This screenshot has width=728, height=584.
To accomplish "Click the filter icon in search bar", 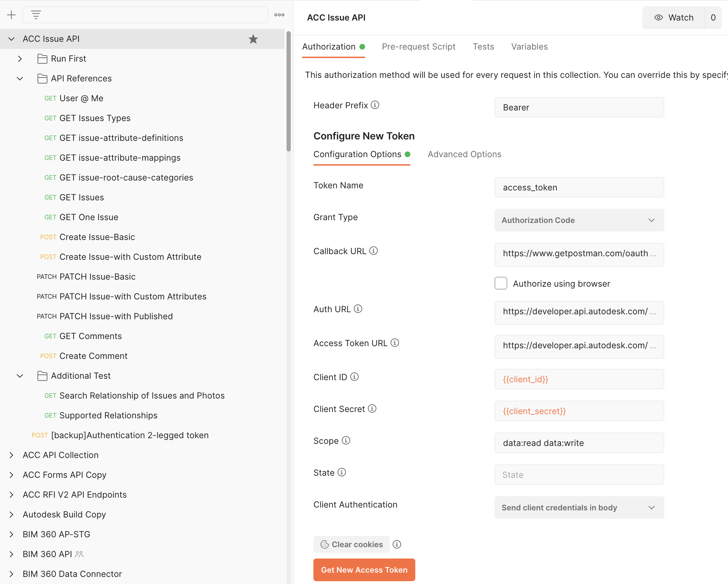I will 36,15.
